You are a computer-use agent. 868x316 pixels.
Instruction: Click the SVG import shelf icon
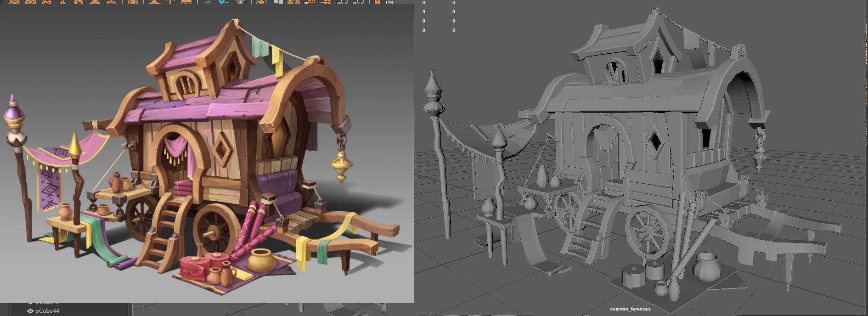186,2
